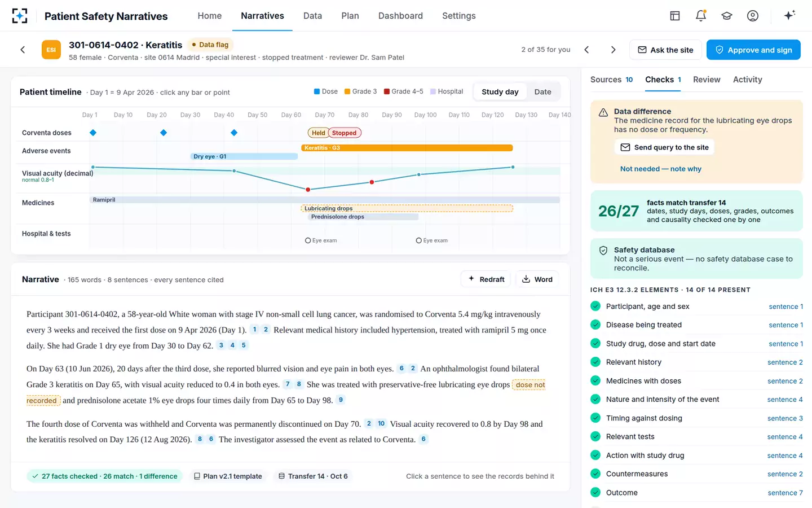Open citation 10 in the narrative
Screen dimensions: 812x508
coord(381,423)
